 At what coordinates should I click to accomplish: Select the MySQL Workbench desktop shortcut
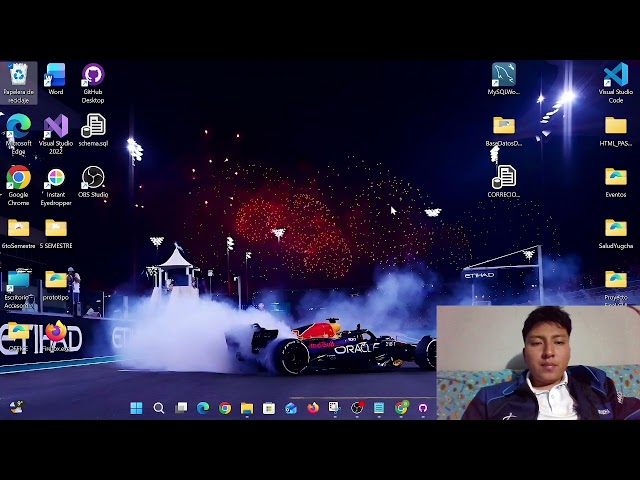504,79
